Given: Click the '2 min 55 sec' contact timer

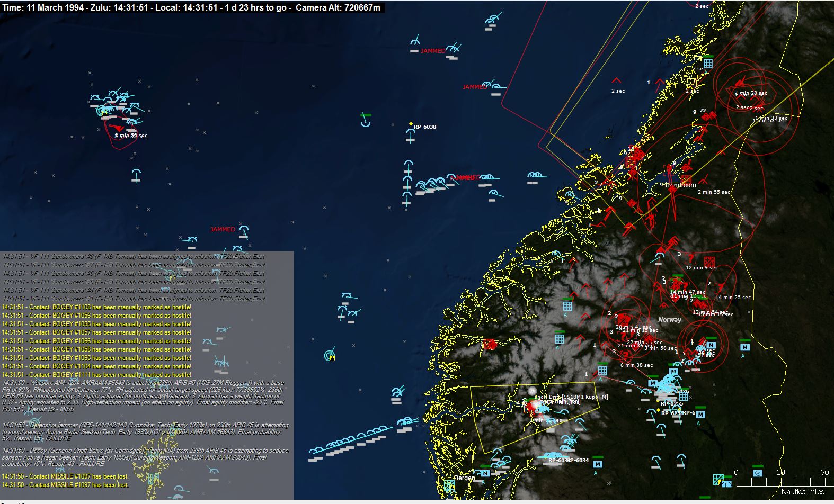Looking at the screenshot, I should (714, 192).
